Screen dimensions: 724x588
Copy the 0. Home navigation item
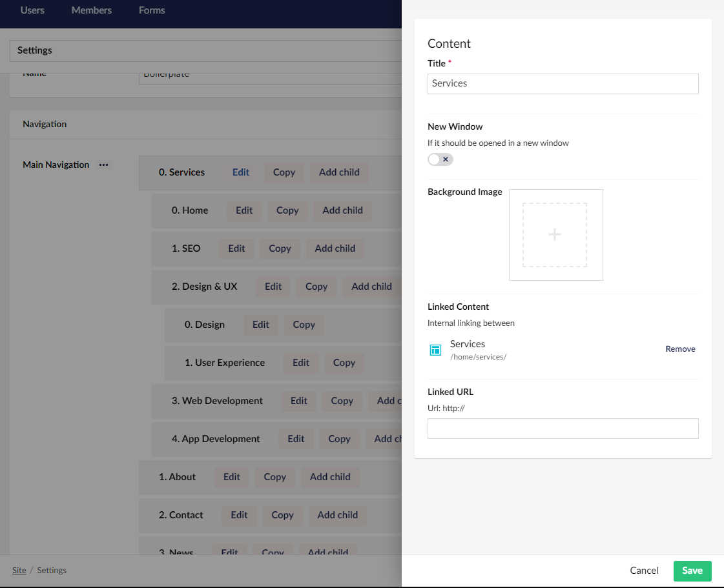(287, 210)
